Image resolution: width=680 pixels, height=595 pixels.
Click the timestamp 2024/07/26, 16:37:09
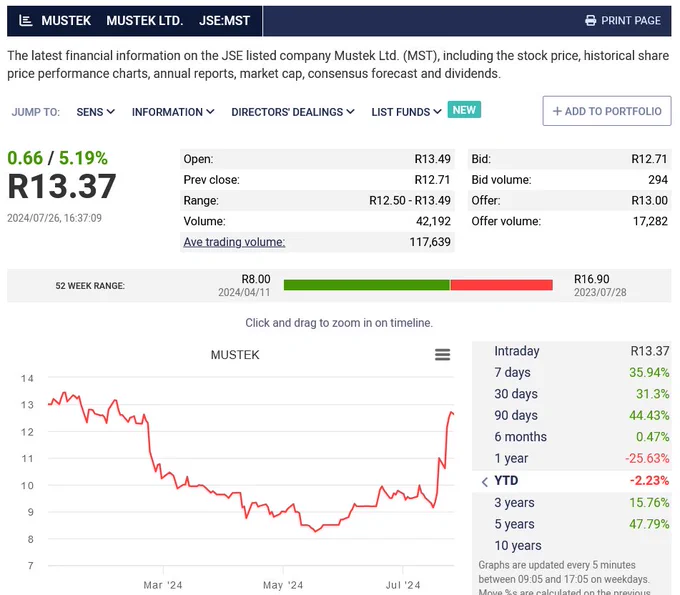pyautogui.click(x=54, y=218)
